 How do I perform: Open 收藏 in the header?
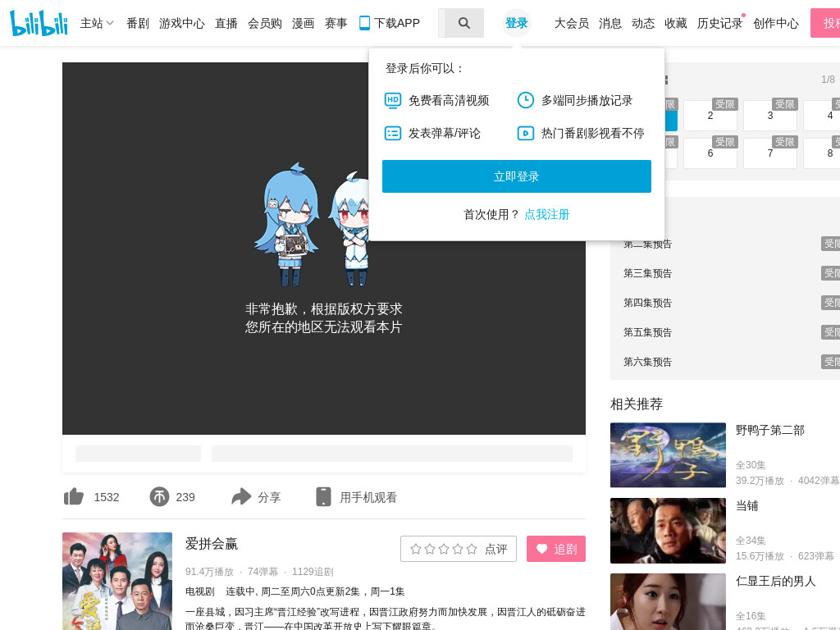click(676, 23)
